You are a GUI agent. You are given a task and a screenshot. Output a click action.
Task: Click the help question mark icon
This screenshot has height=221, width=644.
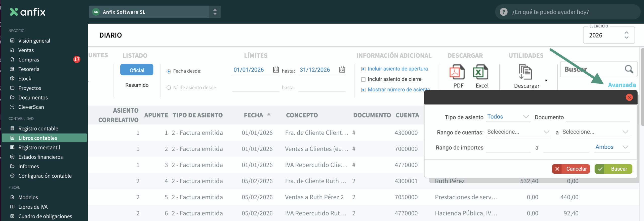tap(503, 12)
